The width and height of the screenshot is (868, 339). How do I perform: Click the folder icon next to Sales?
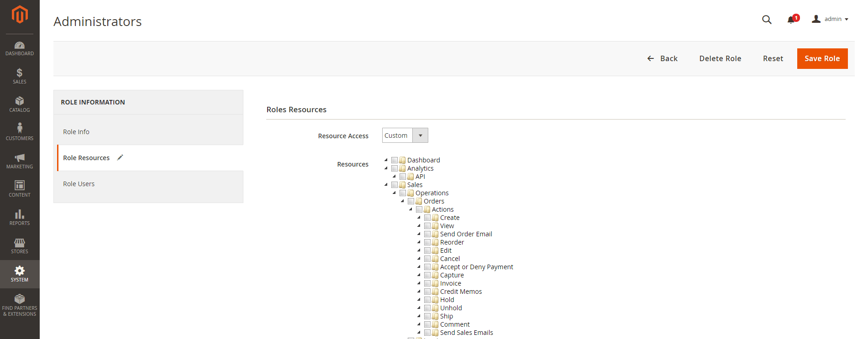pos(402,185)
